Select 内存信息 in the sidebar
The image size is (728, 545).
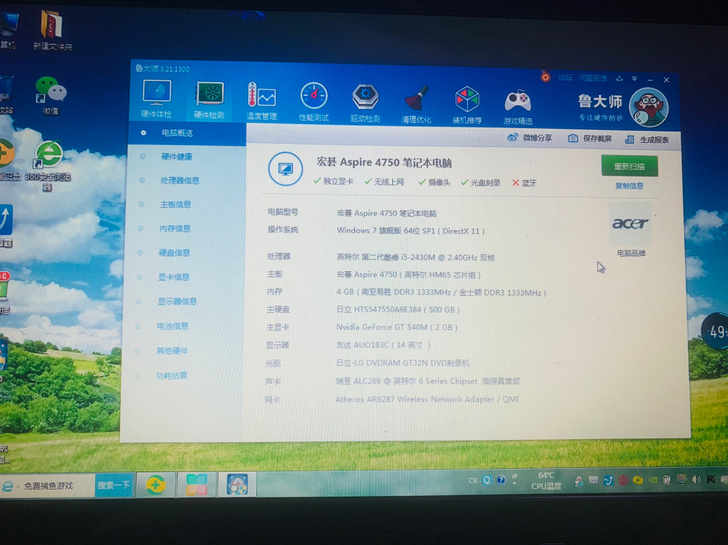click(x=175, y=229)
